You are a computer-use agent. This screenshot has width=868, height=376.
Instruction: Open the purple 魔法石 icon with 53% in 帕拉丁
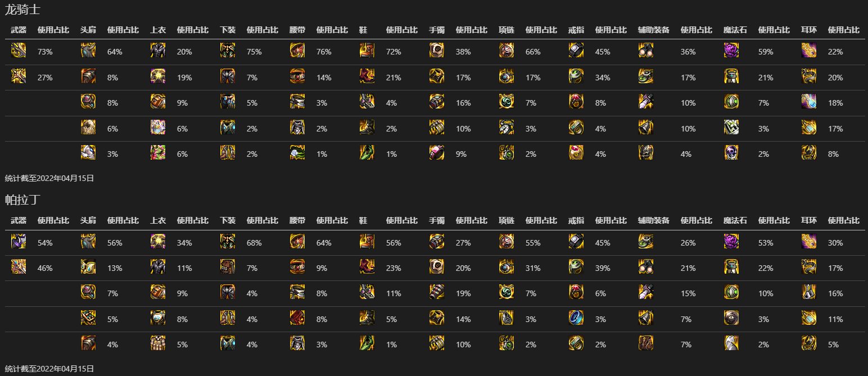click(x=731, y=242)
